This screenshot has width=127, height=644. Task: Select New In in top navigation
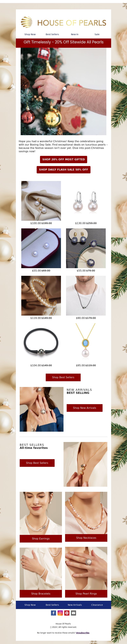(x=75, y=34)
